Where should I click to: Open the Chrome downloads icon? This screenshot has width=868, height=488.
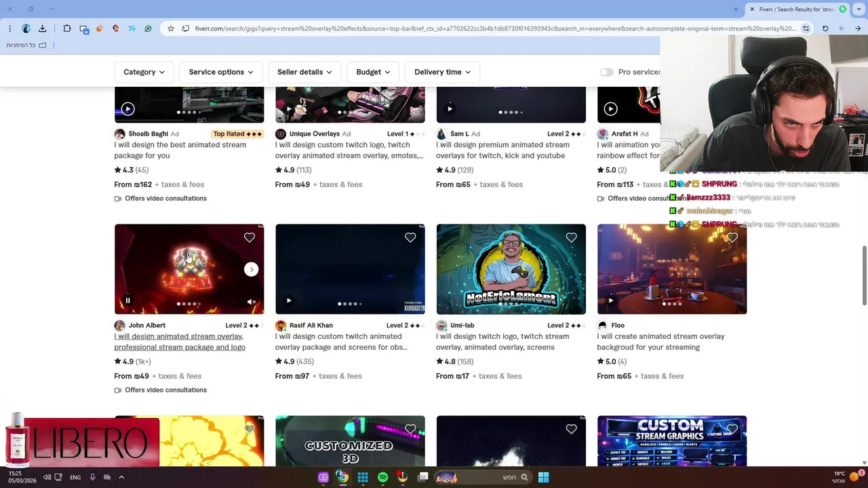[42, 28]
